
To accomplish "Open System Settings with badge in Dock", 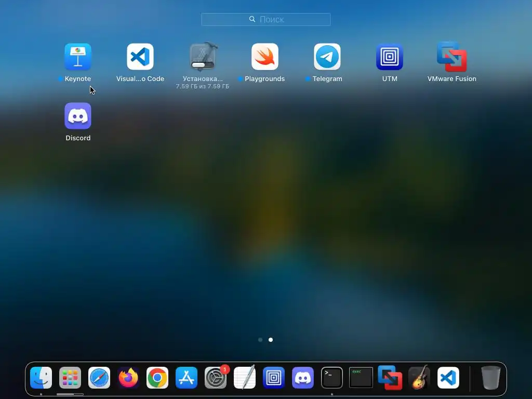I will [x=216, y=378].
